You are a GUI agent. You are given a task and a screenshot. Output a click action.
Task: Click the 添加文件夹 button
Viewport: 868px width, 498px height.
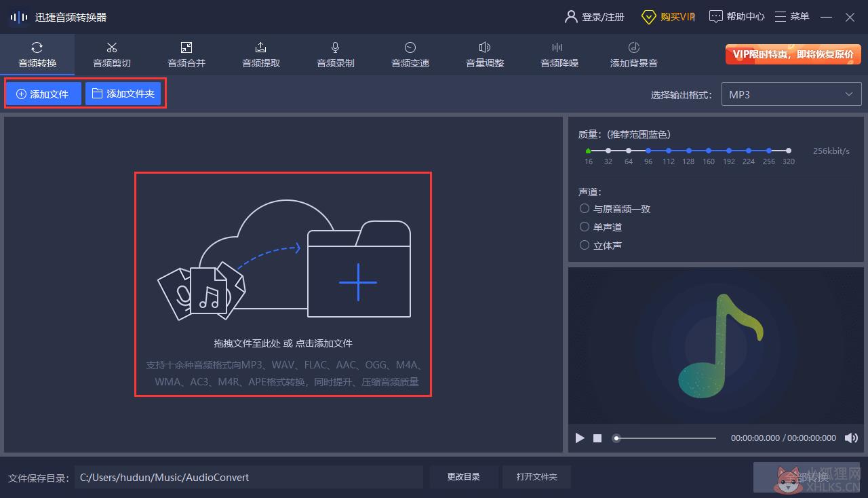(x=123, y=94)
